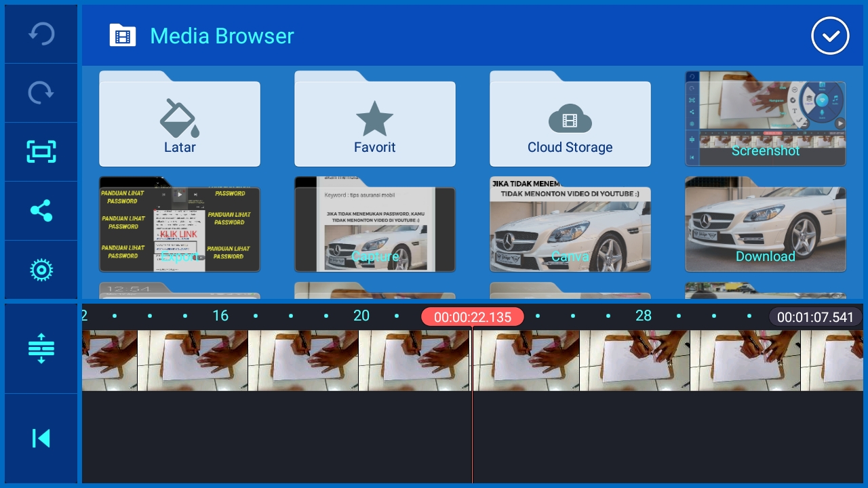This screenshot has height=488, width=868.
Task: Open the Share/export icon
Action: 41,211
